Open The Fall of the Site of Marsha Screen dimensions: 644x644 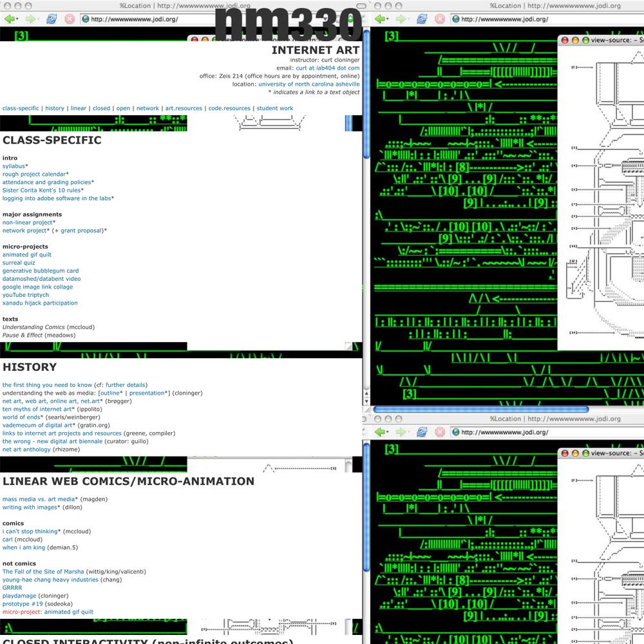coord(43,572)
